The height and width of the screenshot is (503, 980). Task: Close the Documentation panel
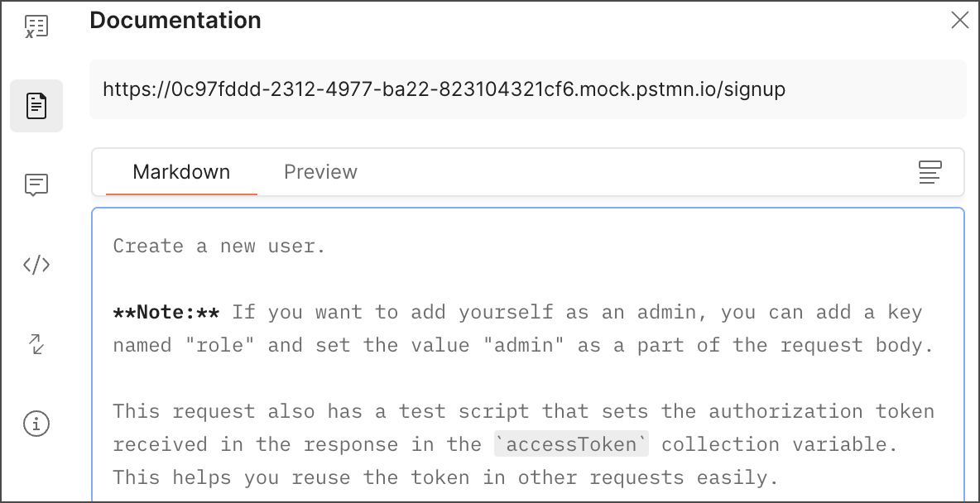point(959,20)
